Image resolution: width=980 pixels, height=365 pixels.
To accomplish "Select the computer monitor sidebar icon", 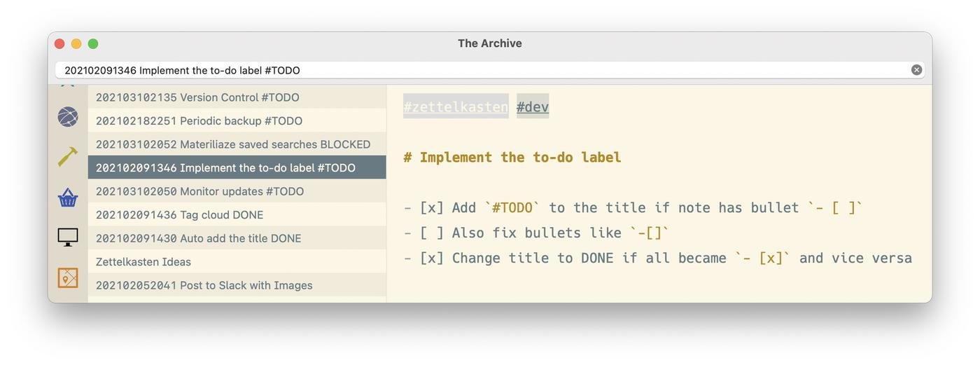I will [68, 237].
